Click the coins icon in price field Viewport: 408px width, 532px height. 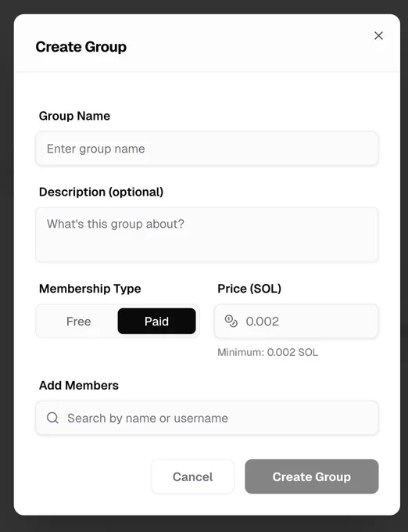coord(231,321)
